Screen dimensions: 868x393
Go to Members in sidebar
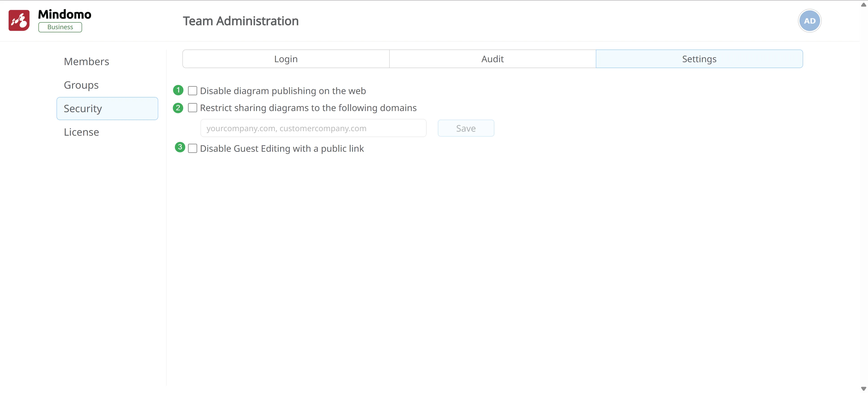tap(86, 62)
